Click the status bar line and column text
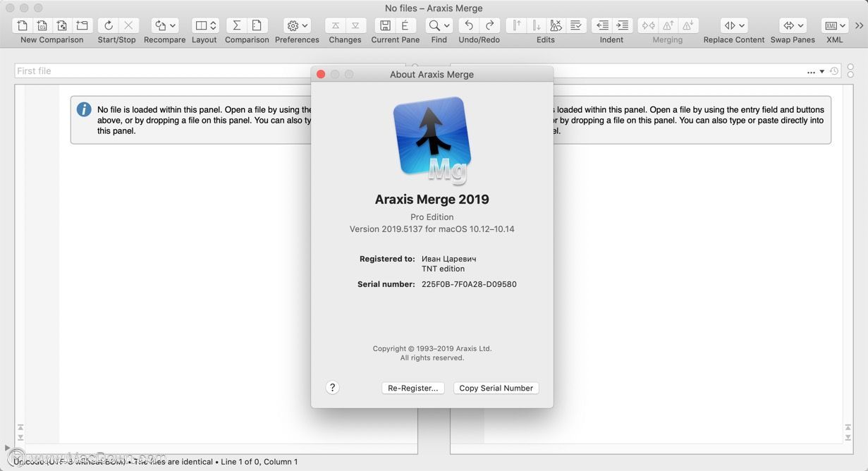Image resolution: width=868 pixels, height=471 pixels. (x=259, y=462)
